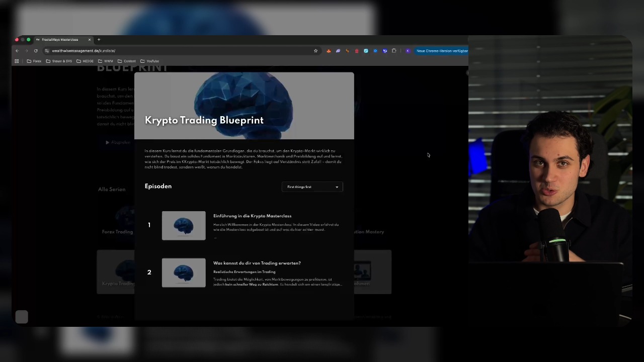Open a new tab with the plus icon
644x362 pixels.
99,40
